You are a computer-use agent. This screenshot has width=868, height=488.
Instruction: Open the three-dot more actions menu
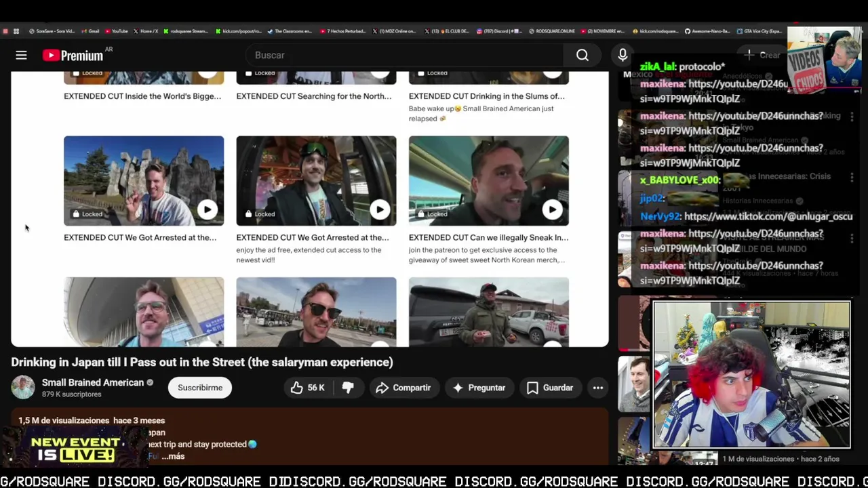(x=598, y=388)
